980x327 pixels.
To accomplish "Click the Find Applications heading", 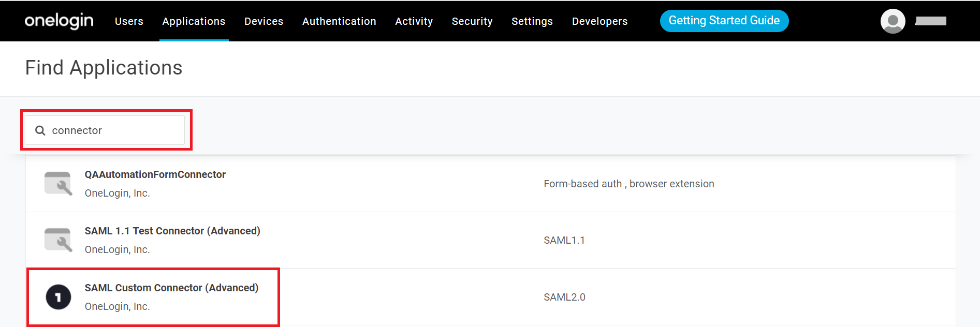I will click(104, 68).
